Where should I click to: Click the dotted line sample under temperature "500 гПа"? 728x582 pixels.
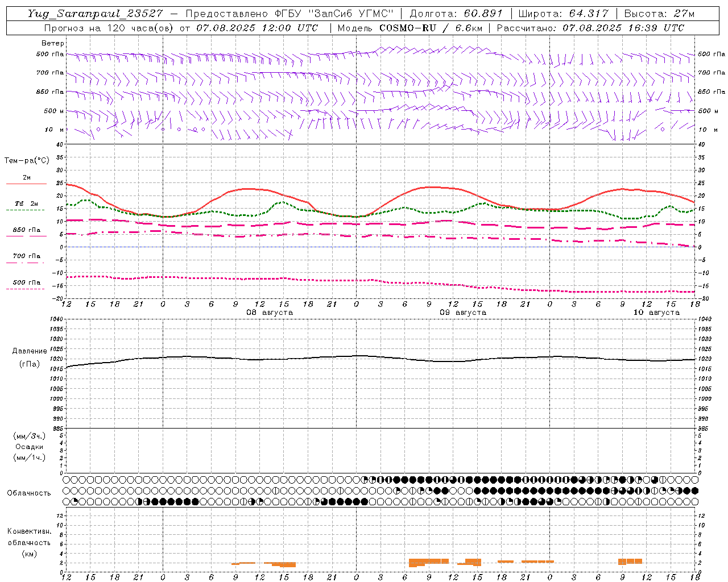(25, 289)
